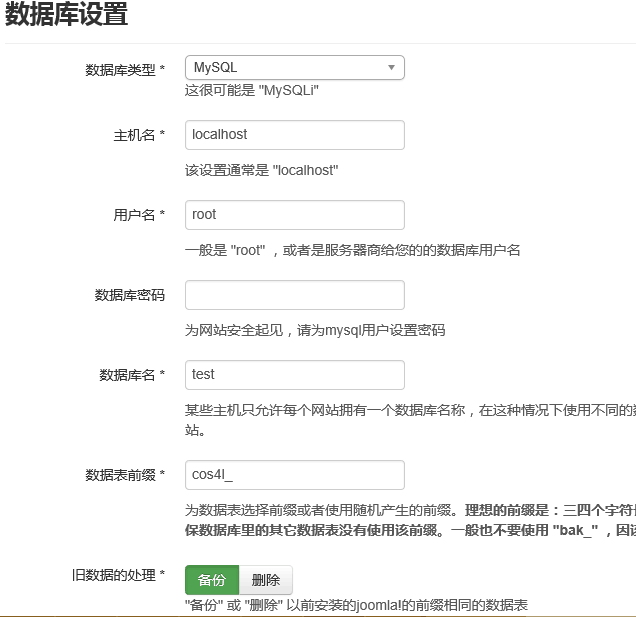Select the green 备份 option
Image resolution: width=636 pixels, height=617 pixels.
click(x=212, y=580)
